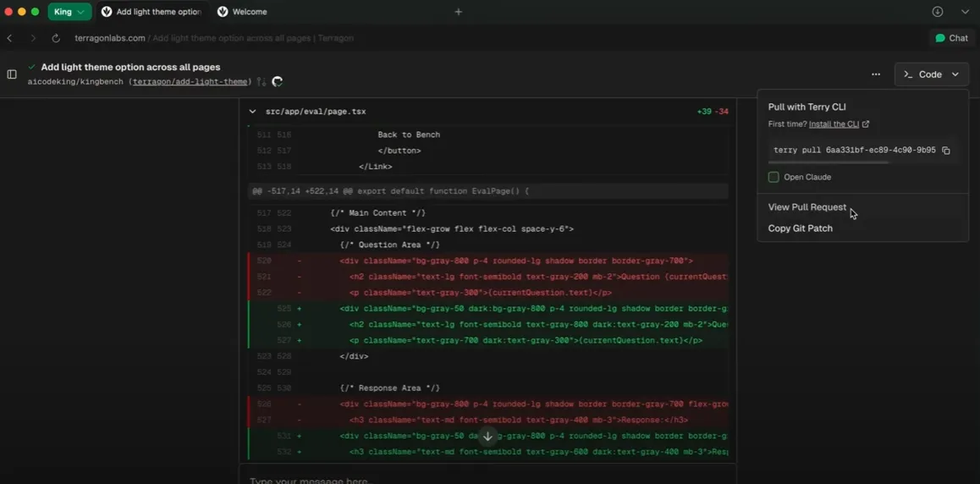Open the Install the CLI link
This screenshot has height=484, width=980.
[x=839, y=124]
